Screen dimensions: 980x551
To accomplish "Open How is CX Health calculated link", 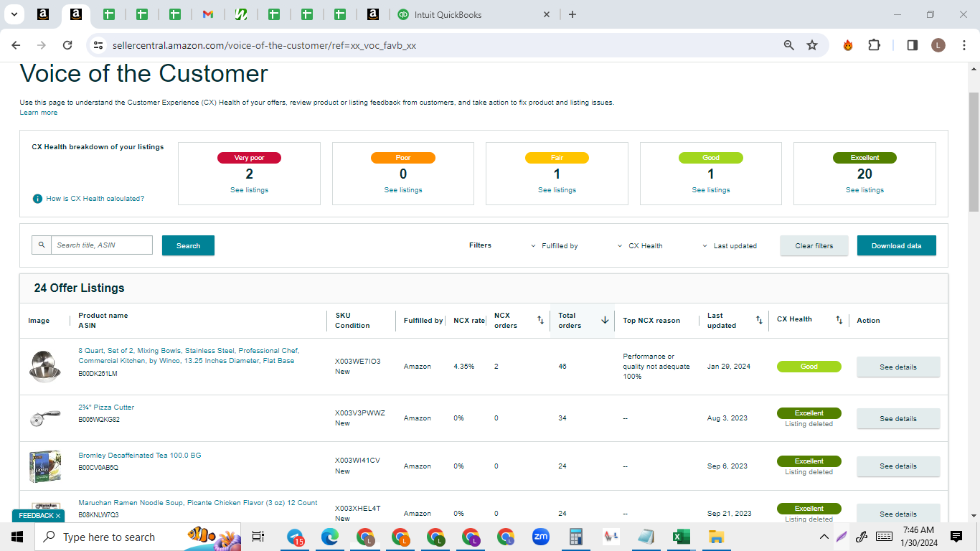I will click(95, 199).
